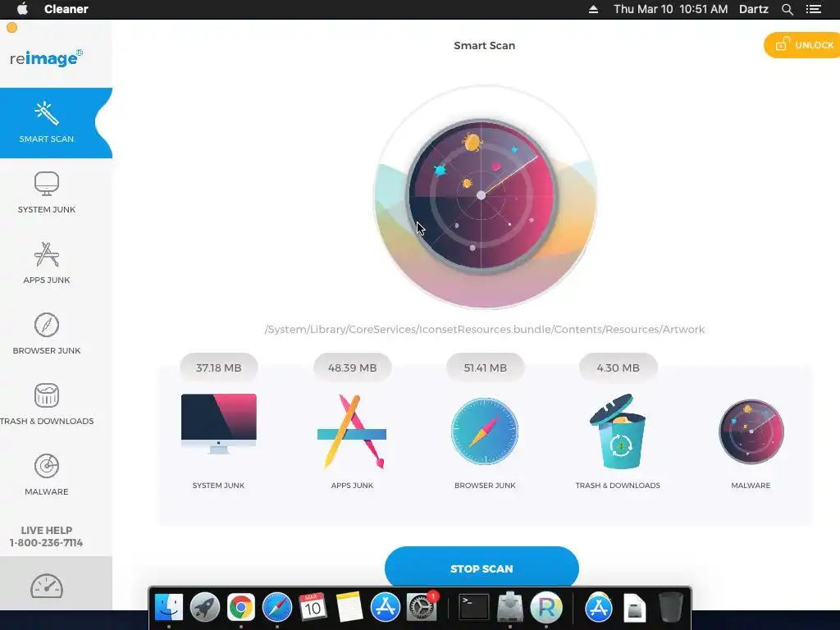Viewport: 840px width, 630px height.
Task: Click the Stop Scan button
Action: (482, 568)
